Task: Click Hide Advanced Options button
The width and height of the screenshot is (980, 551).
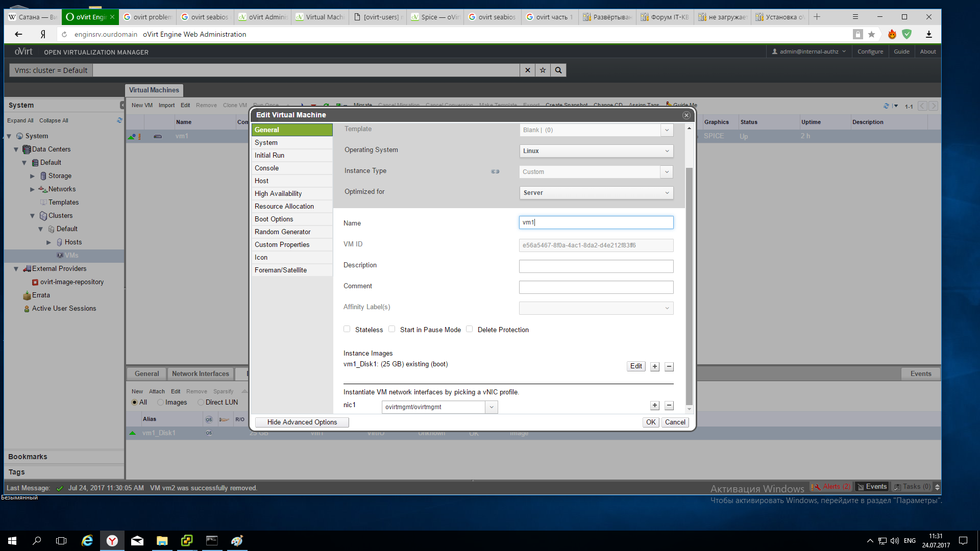Action: (302, 422)
